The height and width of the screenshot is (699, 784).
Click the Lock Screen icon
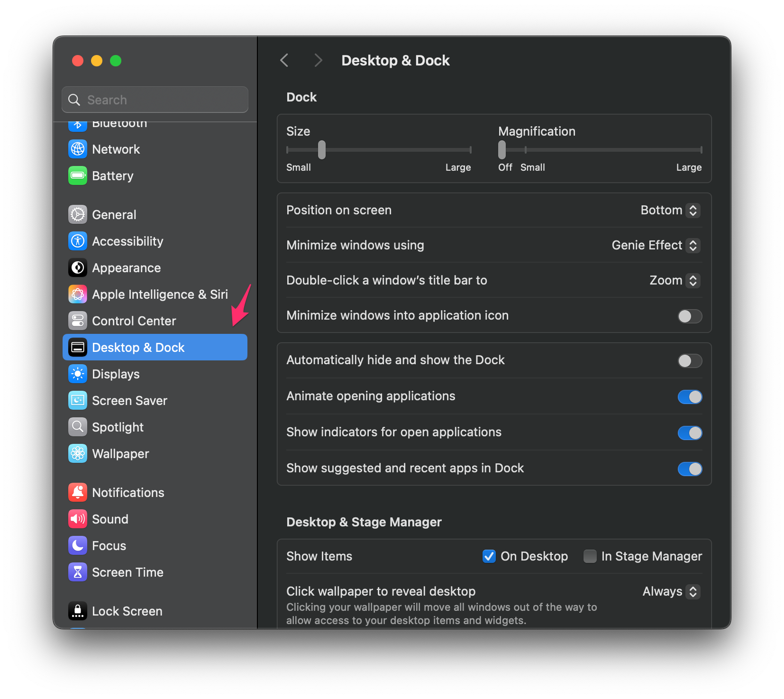coord(78,611)
